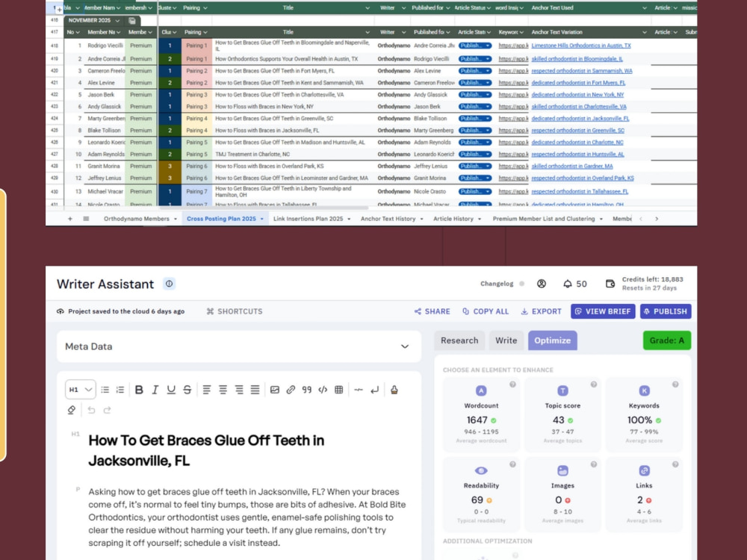Insert a line break
Screen dimensions: 747x560
click(374, 390)
